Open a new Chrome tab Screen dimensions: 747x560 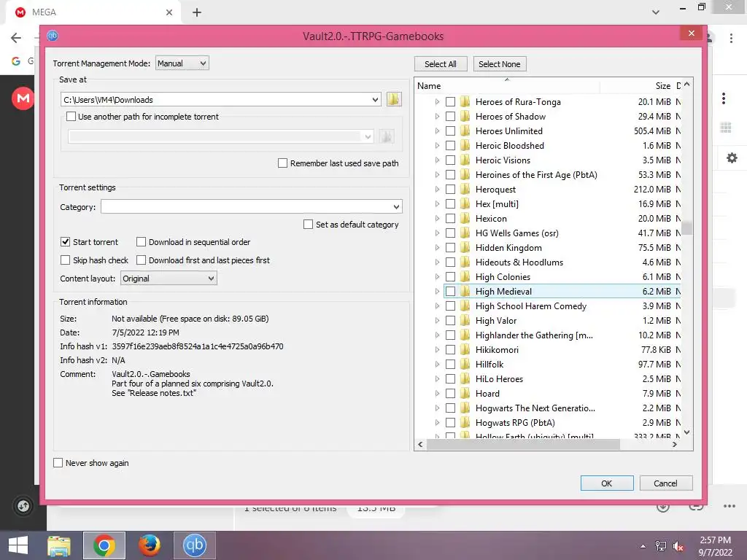pyautogui.click(x=197, y=12)
